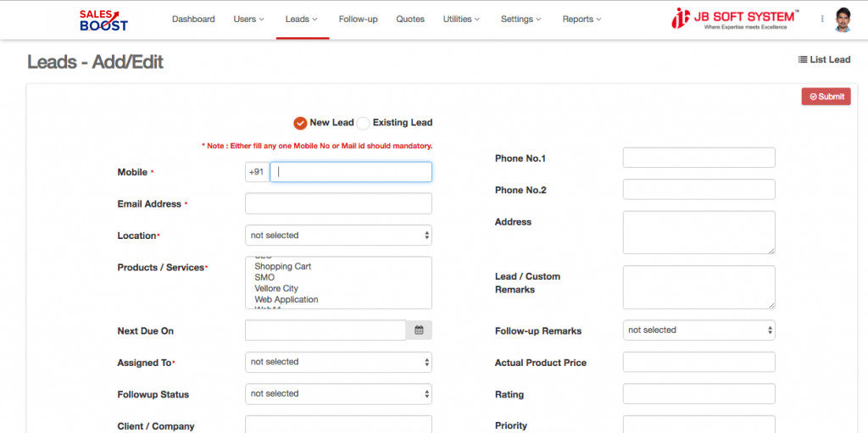Click the Email Address field
Screen dimensions: 868x433
point(338,204)
